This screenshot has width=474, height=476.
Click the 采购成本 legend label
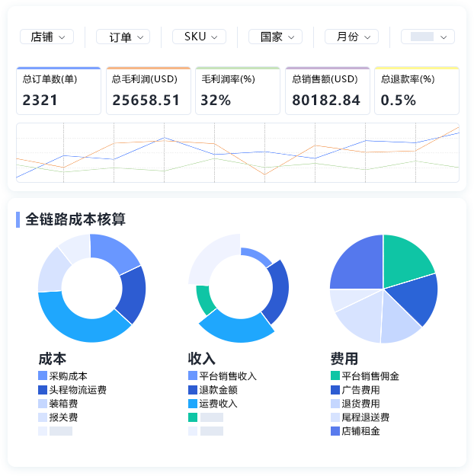tap(69, 376)
